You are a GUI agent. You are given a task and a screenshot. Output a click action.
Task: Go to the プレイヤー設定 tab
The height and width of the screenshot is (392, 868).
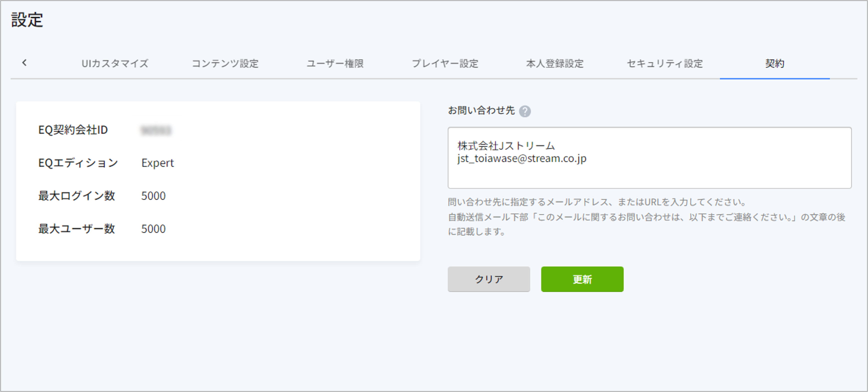tap(445, 64)
